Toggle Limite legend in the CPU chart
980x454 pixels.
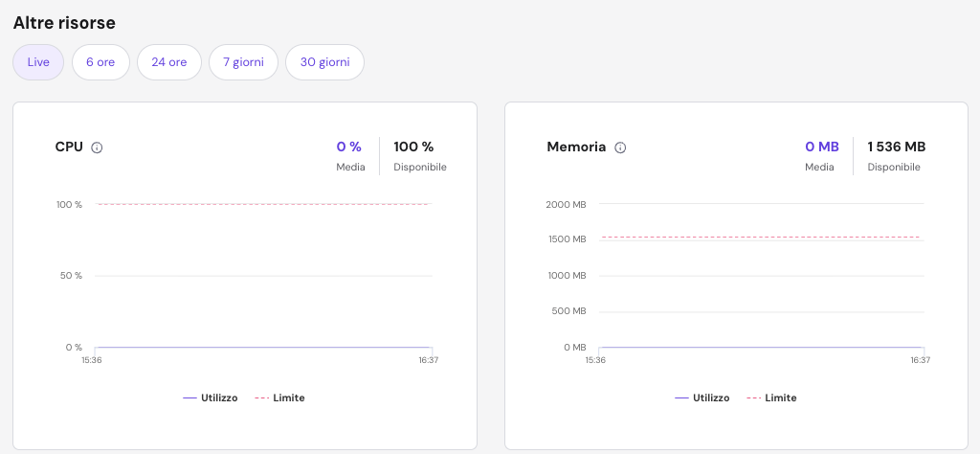(279, 397)
